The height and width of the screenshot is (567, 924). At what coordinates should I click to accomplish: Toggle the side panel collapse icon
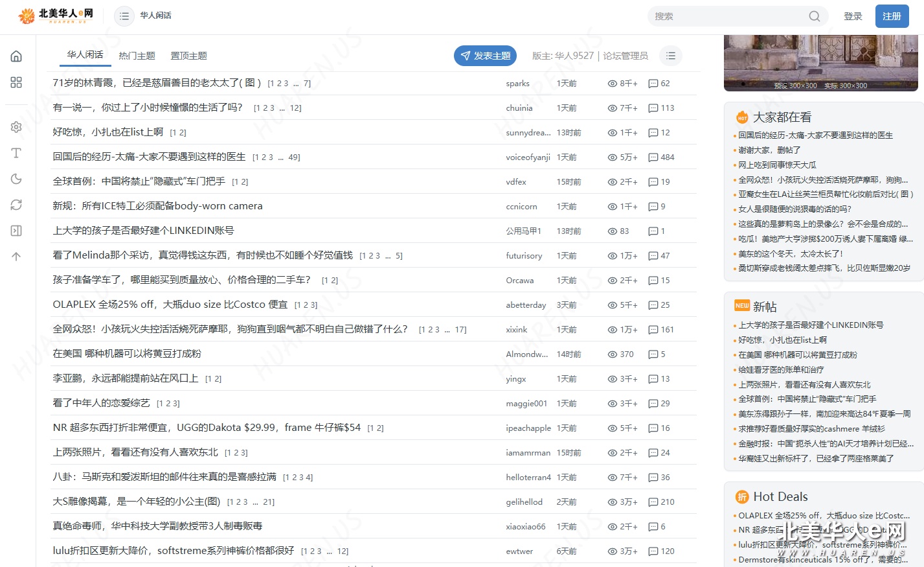[16, 231]
